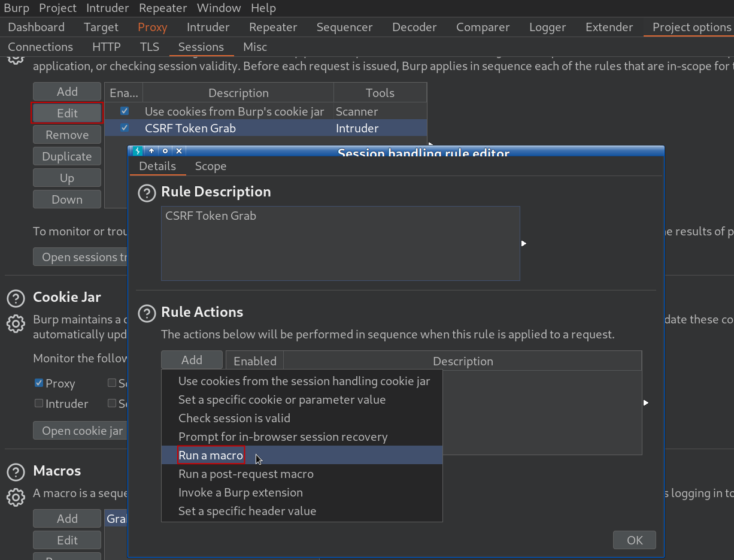Confirm rule editor with OK button
The width and height of the screenshot is (734, 560).
(x=635, y=540)
